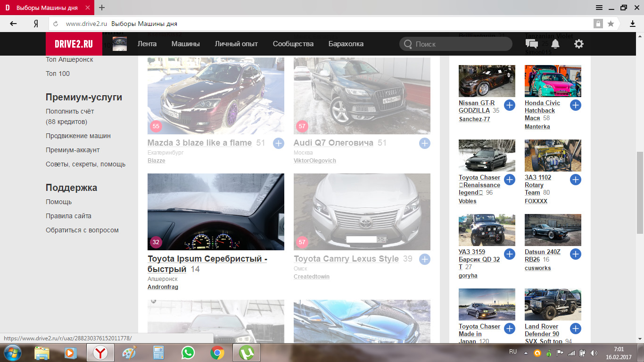The height and width of the screenshot is (362, 644).
Task: Click the browser bookmark star icon
Action: pyautogui.click(x=611, y=24)
